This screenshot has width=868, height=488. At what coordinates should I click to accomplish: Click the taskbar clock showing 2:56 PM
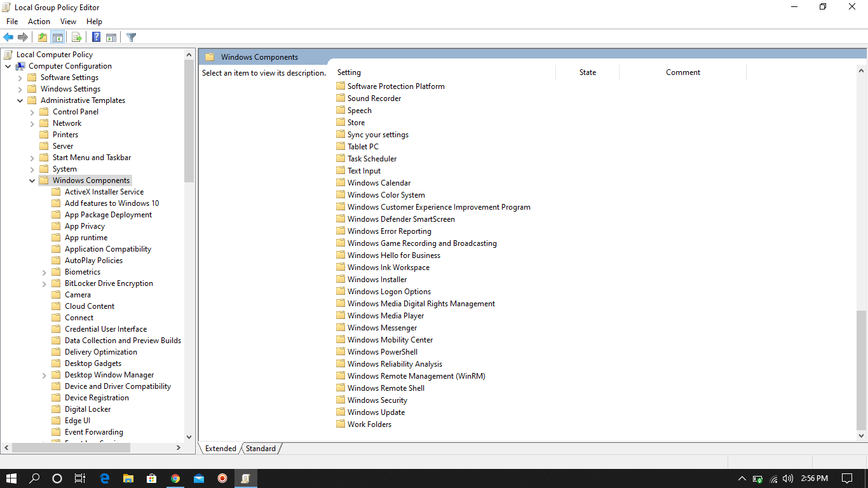point(814,478)
